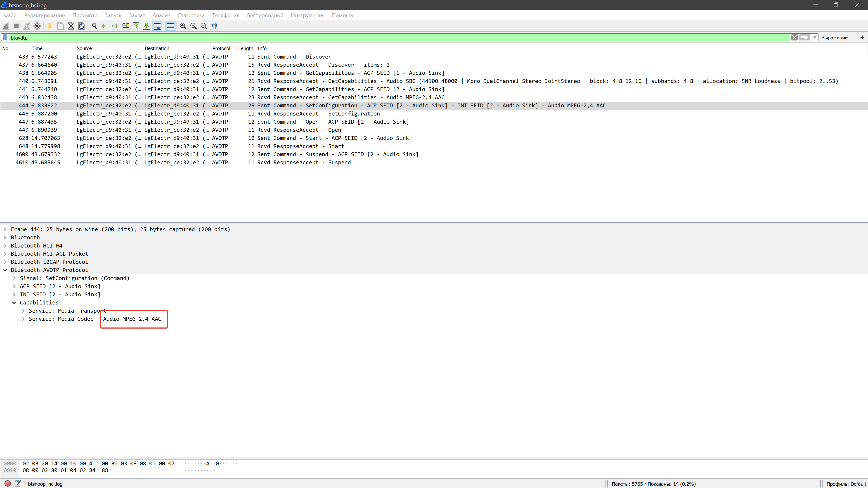868x488 pixels.
Task: Collapse the Capabilities tree node
Action: (14, 302)
